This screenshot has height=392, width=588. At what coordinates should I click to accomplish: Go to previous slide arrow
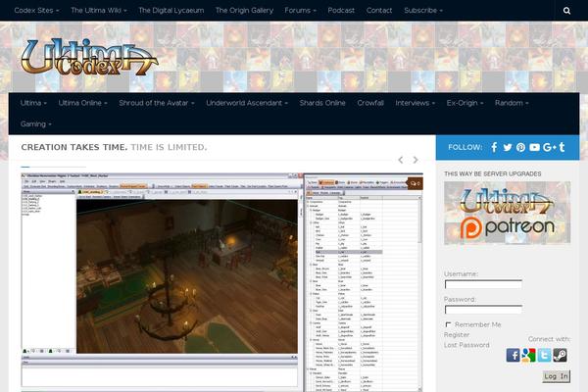pyautogui.click(x=401, y=160)
